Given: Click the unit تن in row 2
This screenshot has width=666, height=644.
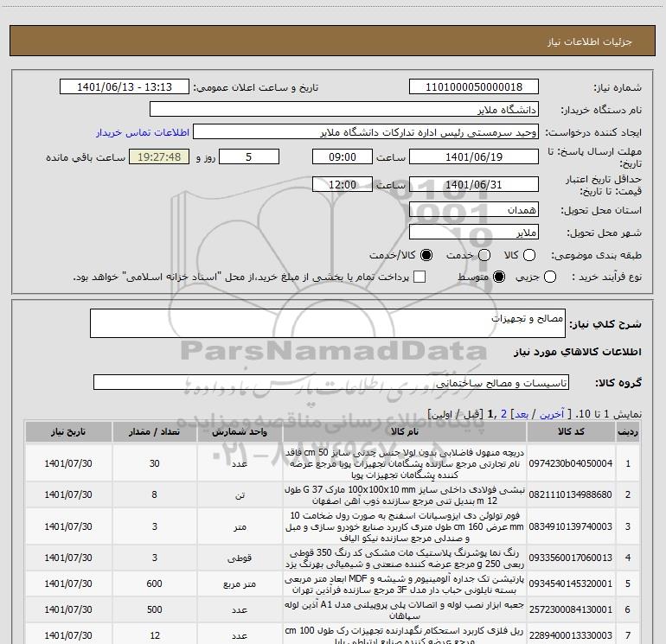Looking at the screenshot, I should 240,495.
